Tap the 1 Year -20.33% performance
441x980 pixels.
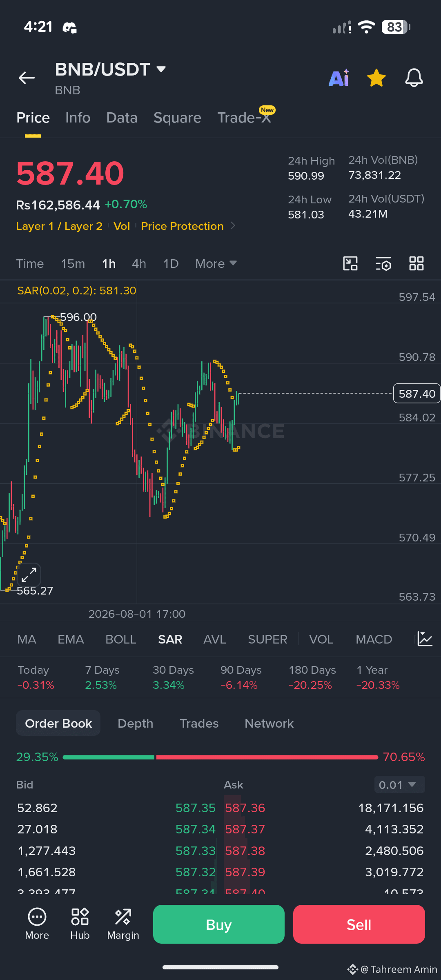[378, 677]
